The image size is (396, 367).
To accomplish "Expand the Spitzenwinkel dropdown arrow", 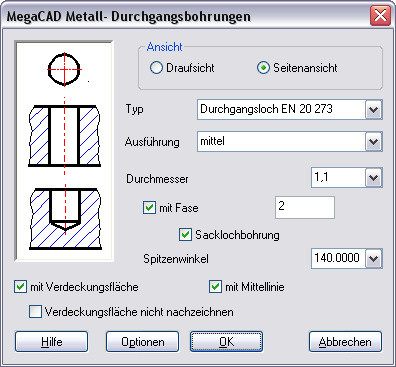I will 373,258.
